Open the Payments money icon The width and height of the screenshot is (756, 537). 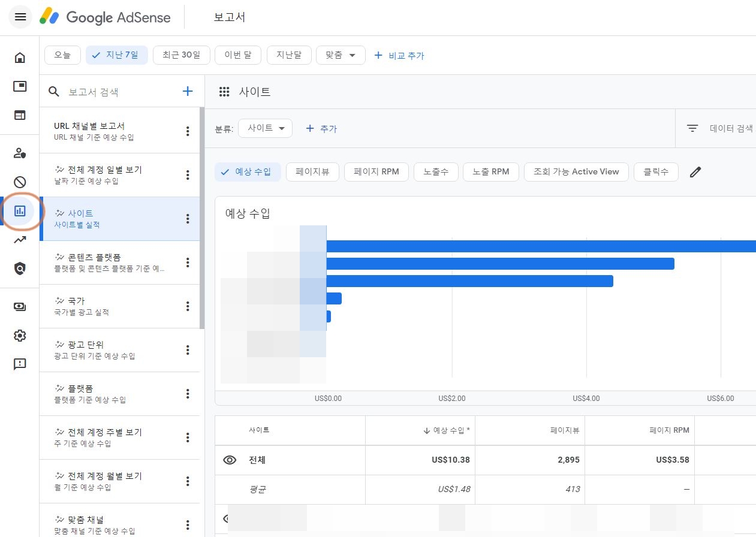[20, 306]
